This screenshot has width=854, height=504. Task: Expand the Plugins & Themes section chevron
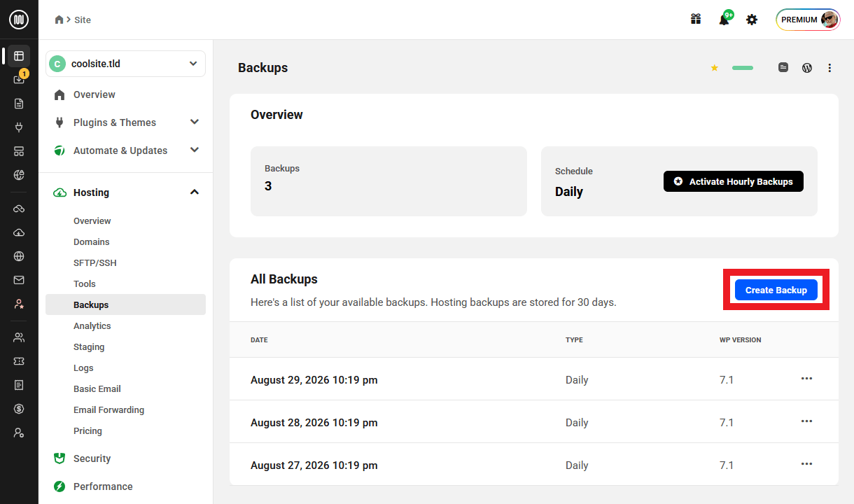(x=195, y=122)
